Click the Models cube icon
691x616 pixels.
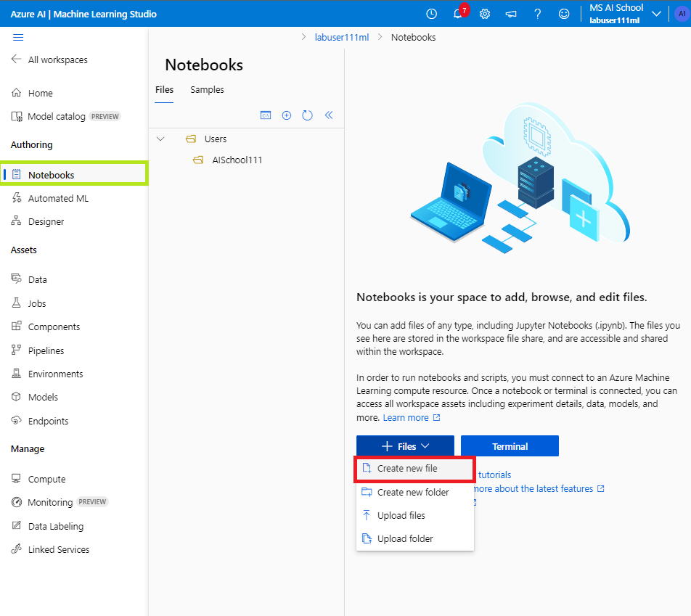16,397
